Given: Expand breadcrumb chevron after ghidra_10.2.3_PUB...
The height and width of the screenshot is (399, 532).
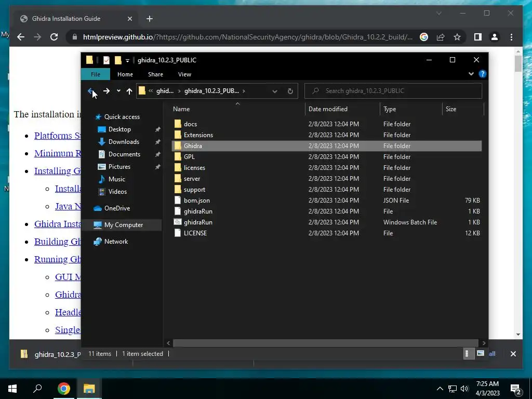Looking at the screenshot, I should tap(244, 91).
